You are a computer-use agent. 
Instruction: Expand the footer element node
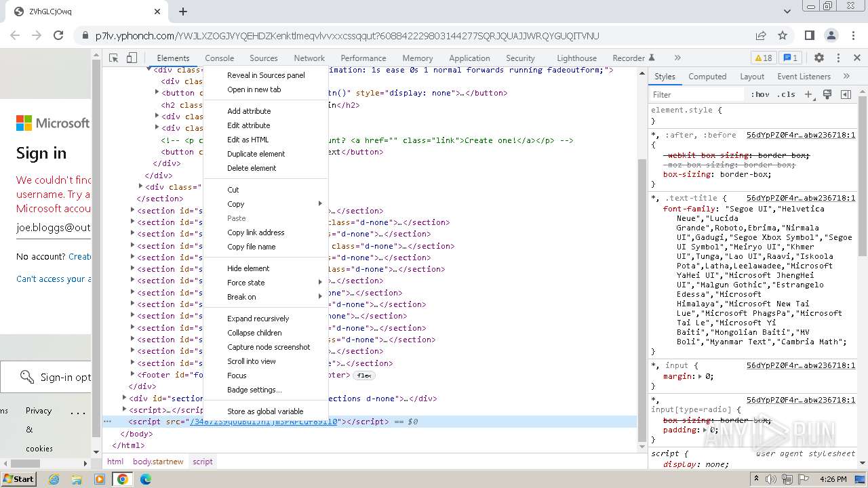tap(133, 374)
